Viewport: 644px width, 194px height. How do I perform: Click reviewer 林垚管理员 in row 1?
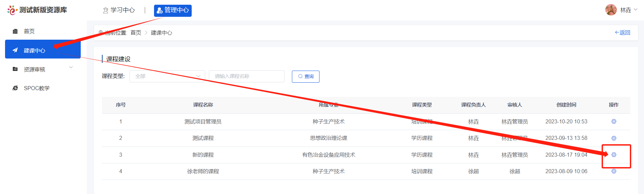pos(515,122)
